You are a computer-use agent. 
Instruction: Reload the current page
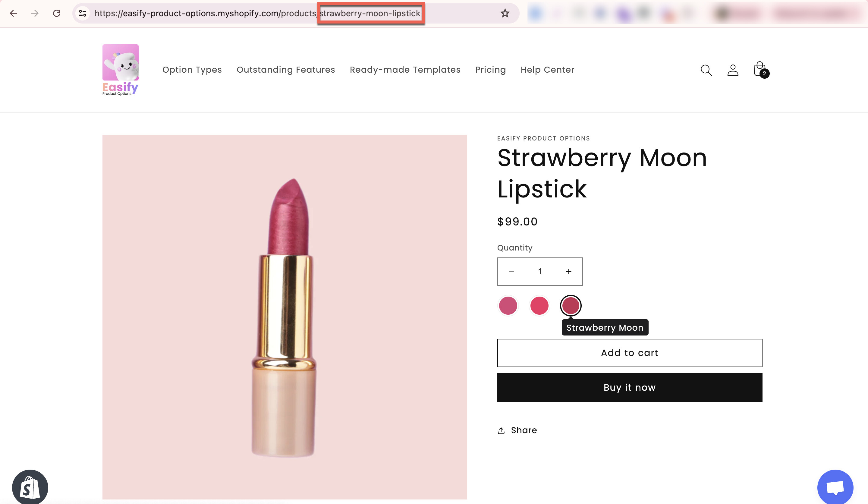(57, 14)
